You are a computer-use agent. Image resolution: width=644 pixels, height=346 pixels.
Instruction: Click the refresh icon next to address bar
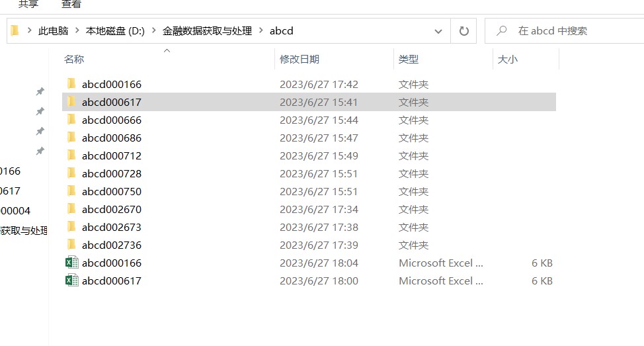[463, 31]
